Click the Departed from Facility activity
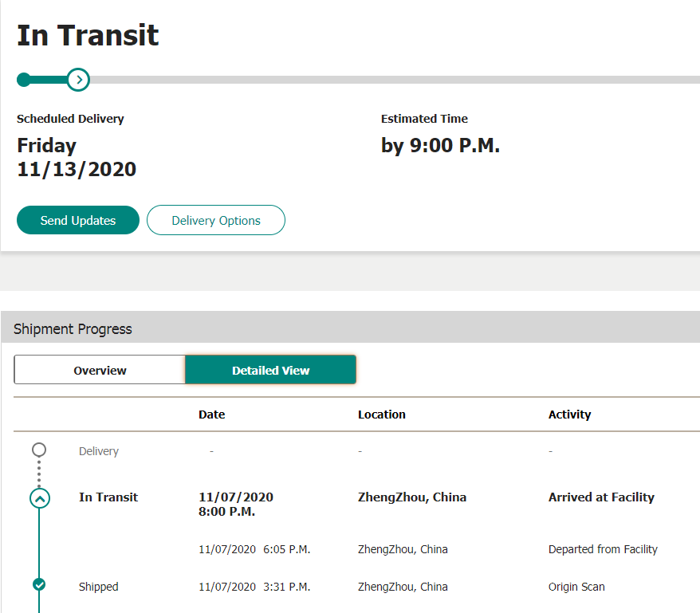Image resolution: width=700 pixels, height=613 pixels. (603, 549)
